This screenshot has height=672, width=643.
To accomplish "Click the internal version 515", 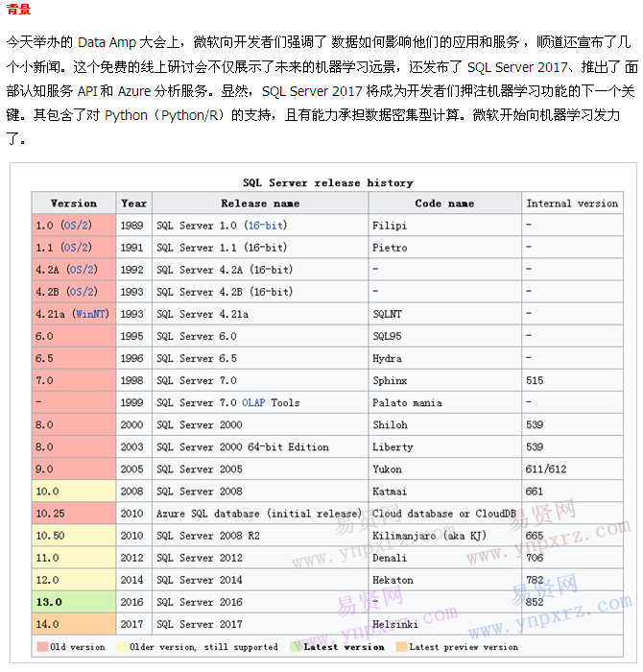I will tap(535, 380).
